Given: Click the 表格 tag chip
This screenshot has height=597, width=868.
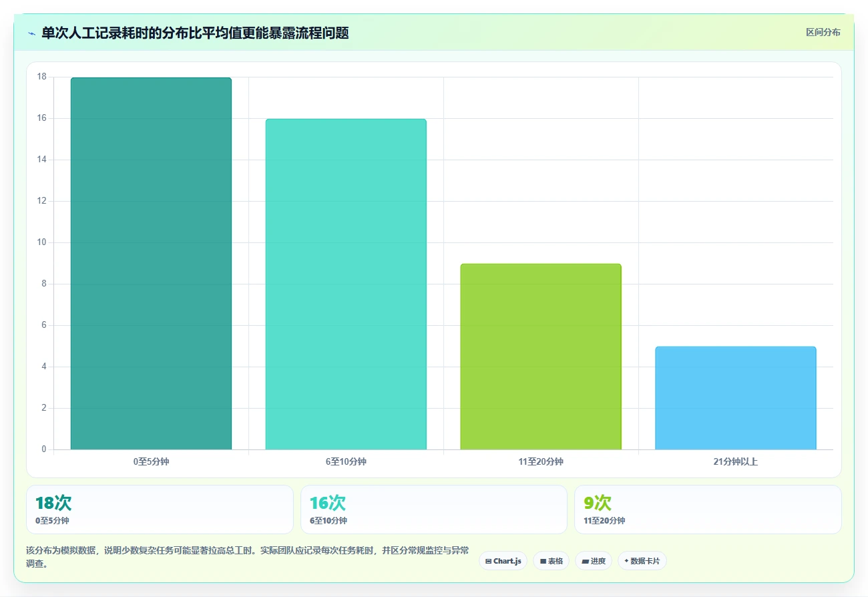Looking at the screenshot, I should 551,561.
